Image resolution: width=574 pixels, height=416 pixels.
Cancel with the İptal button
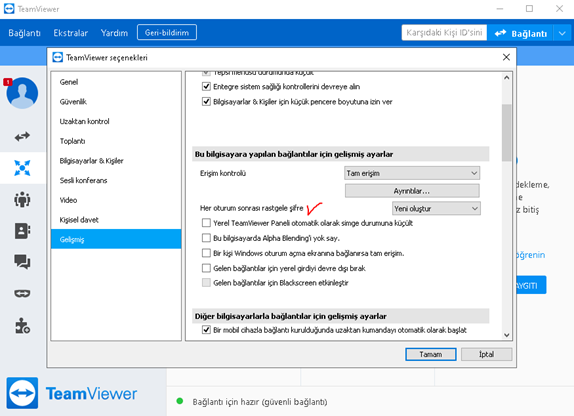tap(487, 354)
